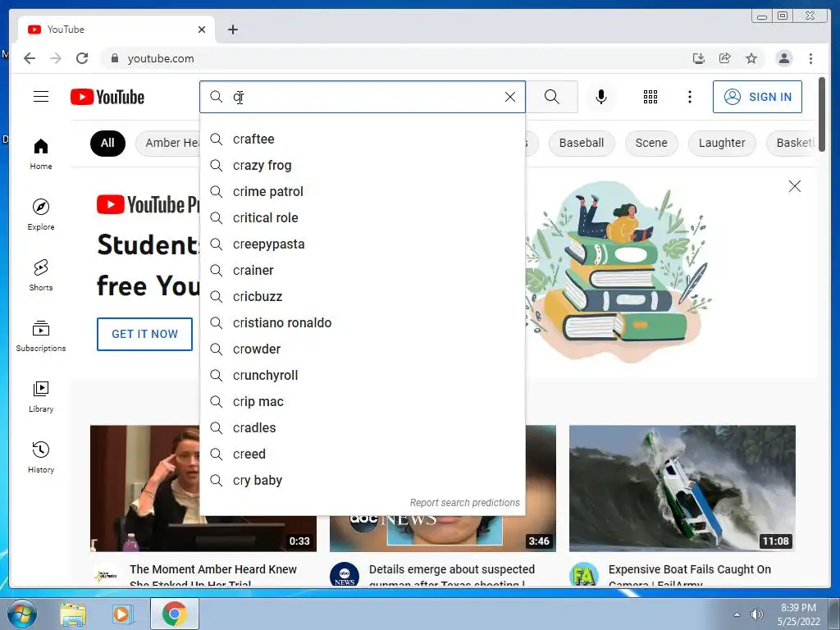This screenshot has width=840, height=630.
Task: Open the YouTube hamburger guide menu
Action: pyautogui.click(x=41, y=97)
